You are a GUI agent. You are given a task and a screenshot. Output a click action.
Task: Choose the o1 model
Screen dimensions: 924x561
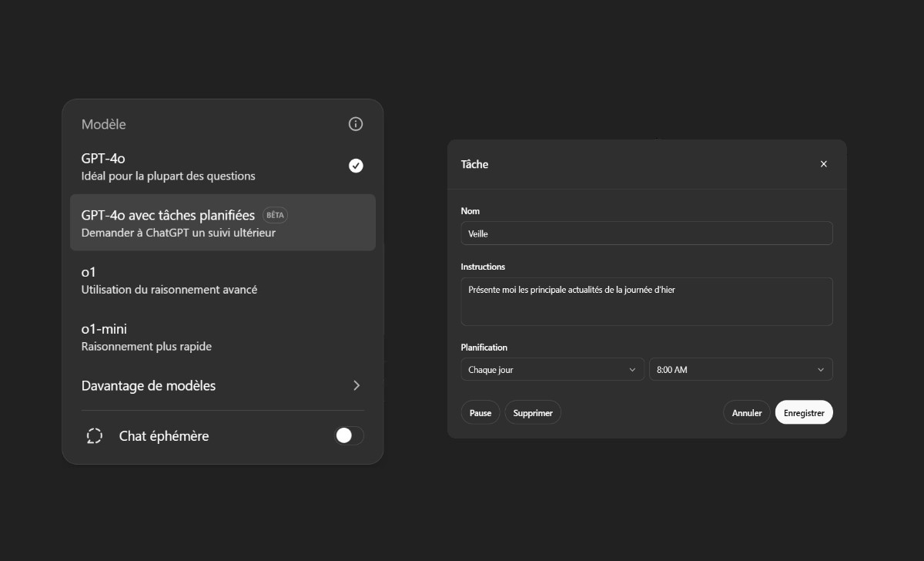click(x=223, y=280)
